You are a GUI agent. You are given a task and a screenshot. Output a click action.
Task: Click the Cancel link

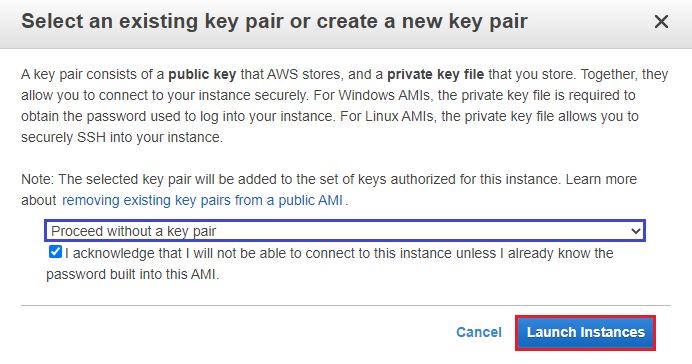point(479,332)
